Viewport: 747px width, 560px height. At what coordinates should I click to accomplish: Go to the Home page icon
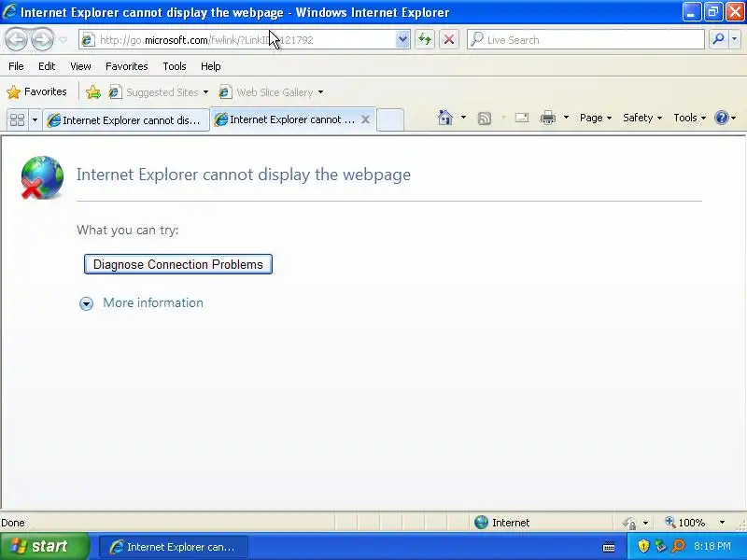point(445,118)
